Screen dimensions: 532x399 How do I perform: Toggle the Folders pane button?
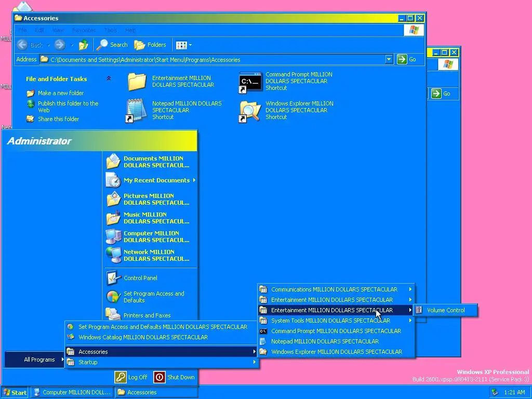pyautogui.click(x=150, y=45)
